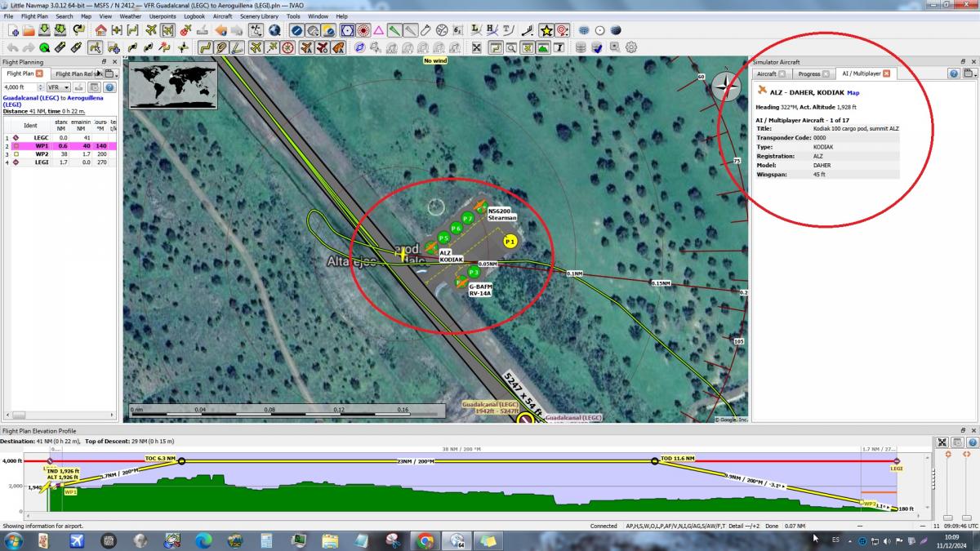Click the calculator icon in taskbar

coord(266,540)
